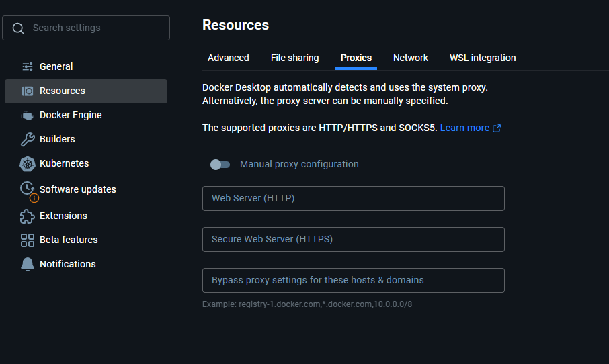Open Docker Engine settings
Viewport: 609px width, 364px height.
86,116
